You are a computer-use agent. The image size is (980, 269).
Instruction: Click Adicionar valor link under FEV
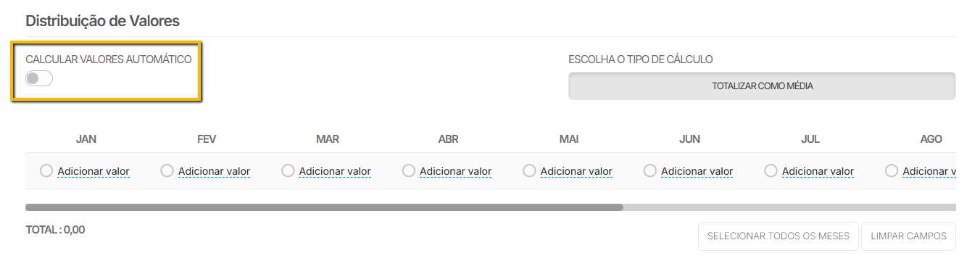215,171
